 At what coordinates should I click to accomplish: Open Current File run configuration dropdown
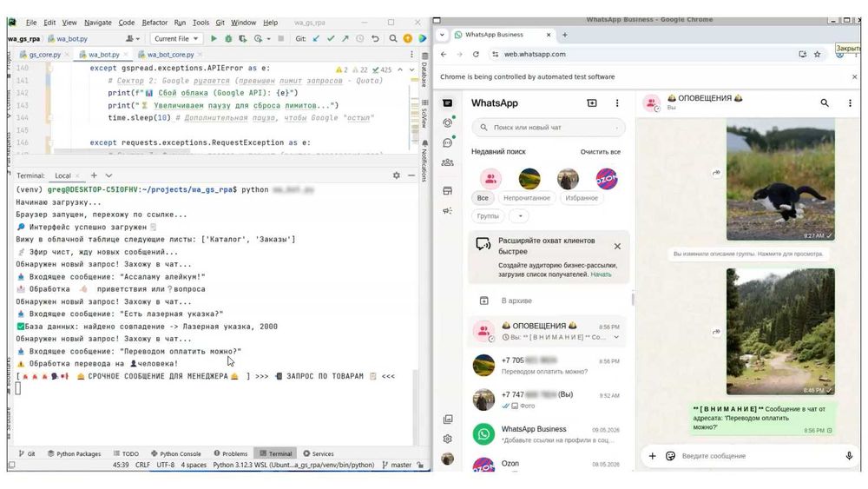pos(176,39)
